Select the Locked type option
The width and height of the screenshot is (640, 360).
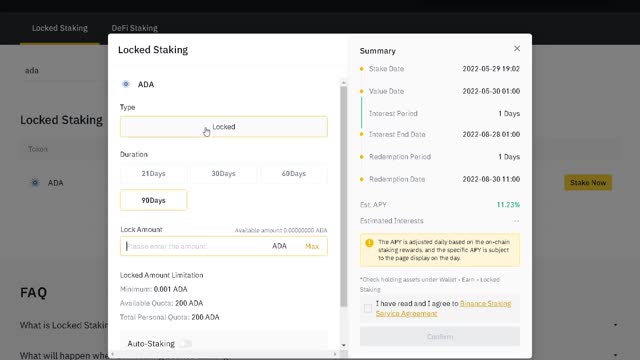[x=224, y=127]
